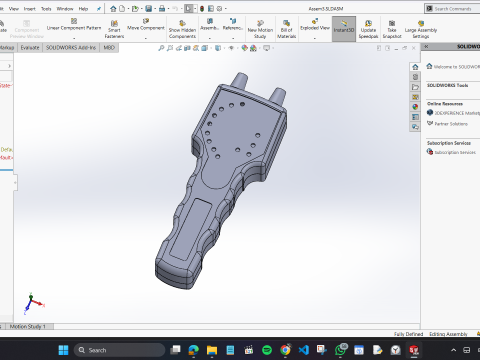Click Show Hidden Components
The height and width of the screenshot is (360, 480).
(182, 29)
